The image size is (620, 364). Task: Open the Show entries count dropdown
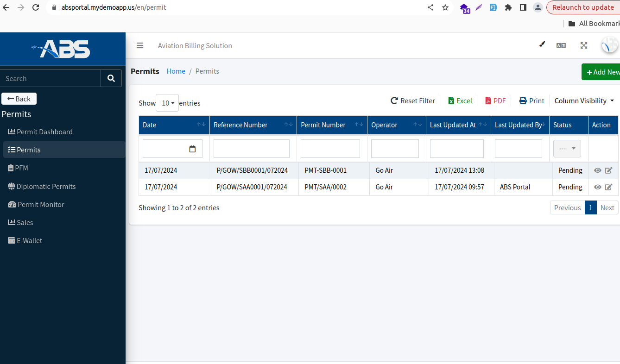(167, 103)
